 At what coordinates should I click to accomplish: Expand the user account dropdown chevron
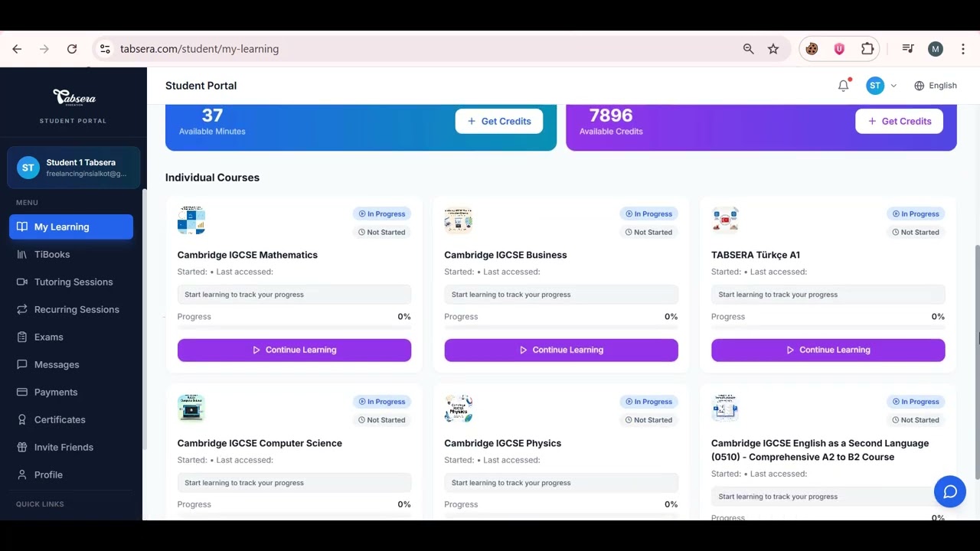point(893,86)
